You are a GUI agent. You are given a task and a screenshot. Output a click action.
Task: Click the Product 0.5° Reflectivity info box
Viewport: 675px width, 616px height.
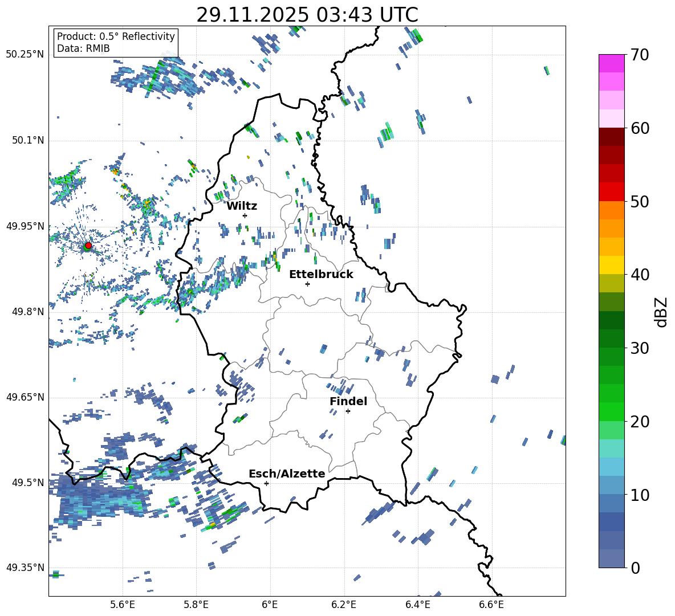pyautogui.click(x=116, y=43)
